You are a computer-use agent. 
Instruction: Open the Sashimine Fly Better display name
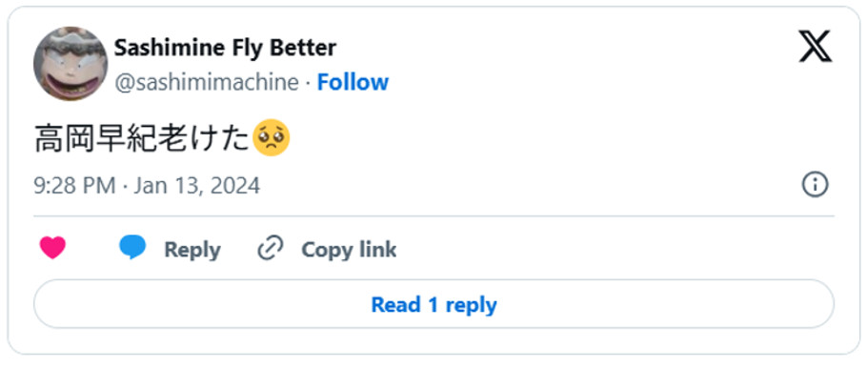[x=225, y=49]
